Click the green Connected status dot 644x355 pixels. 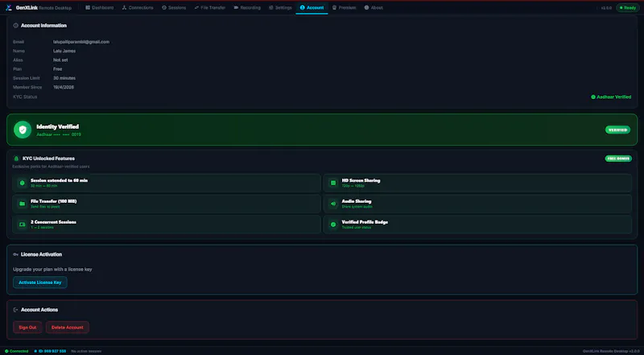6,351
